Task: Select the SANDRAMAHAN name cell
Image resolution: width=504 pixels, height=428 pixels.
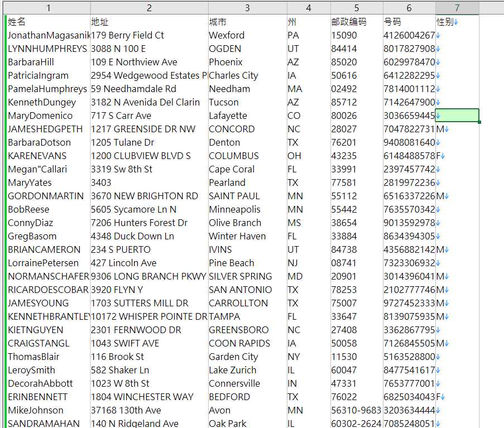Action: click(48, 423)
